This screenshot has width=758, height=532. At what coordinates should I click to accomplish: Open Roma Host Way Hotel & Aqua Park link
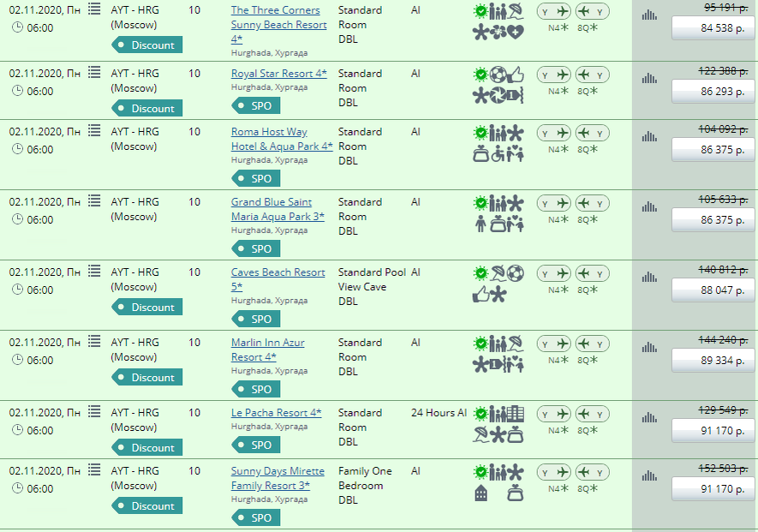tap(282, 139)
